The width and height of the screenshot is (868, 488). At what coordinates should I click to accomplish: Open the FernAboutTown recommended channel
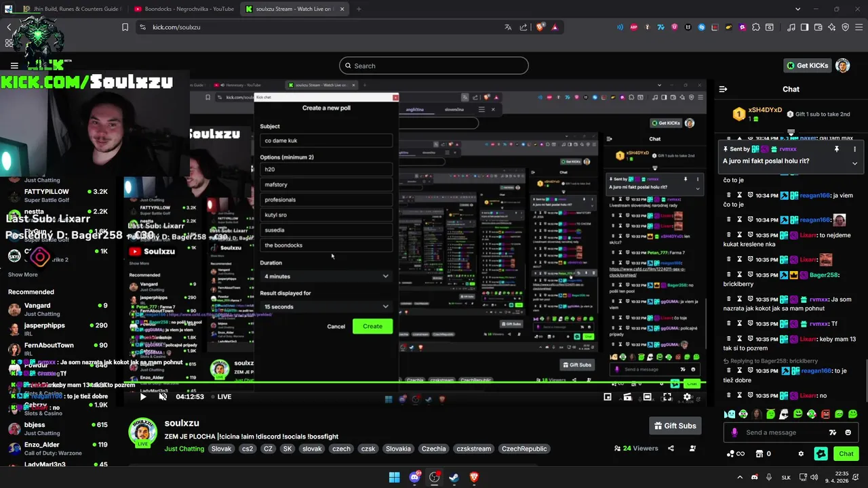(61, 349)
